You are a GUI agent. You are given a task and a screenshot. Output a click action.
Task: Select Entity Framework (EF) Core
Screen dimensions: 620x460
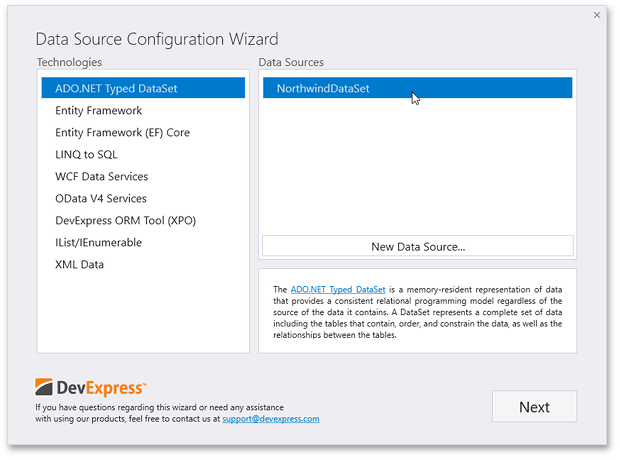tap(143, 133)
